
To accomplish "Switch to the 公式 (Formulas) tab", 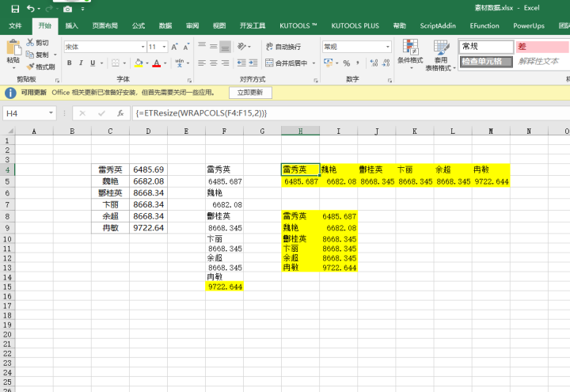I will pyautogui.click(x=138, y=26).
